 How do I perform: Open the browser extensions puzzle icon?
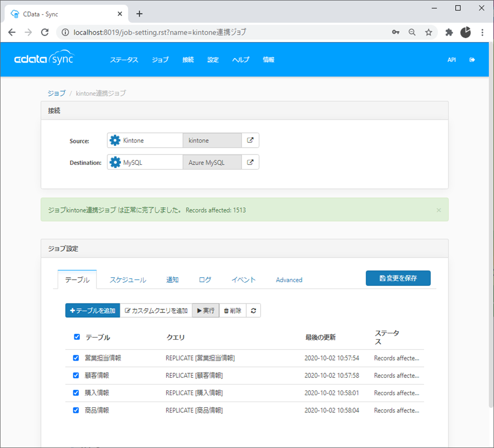[449, 32]
